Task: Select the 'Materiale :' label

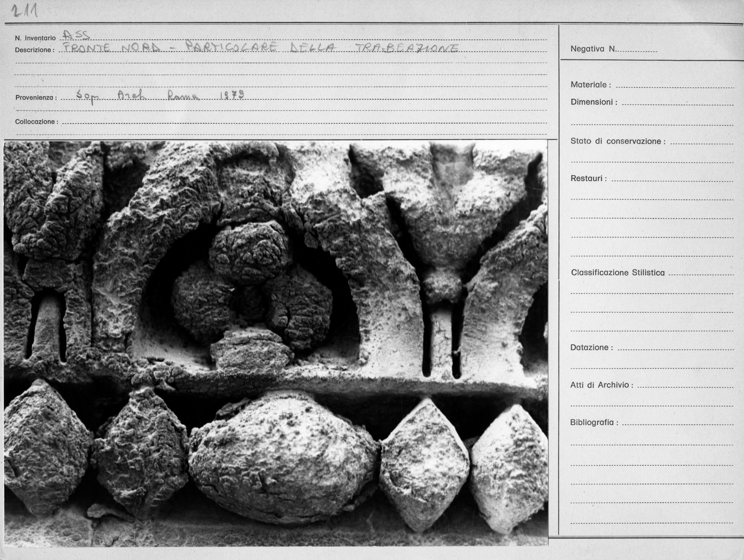Action: [591, 85]
